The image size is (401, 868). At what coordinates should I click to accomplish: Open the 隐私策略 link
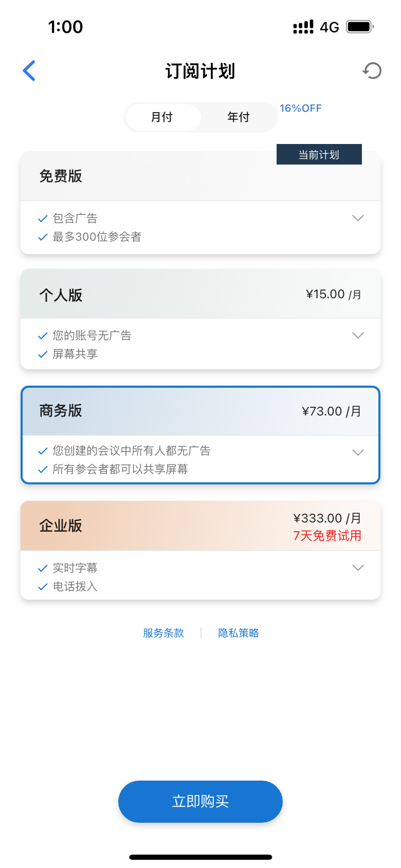pos(239,633)
